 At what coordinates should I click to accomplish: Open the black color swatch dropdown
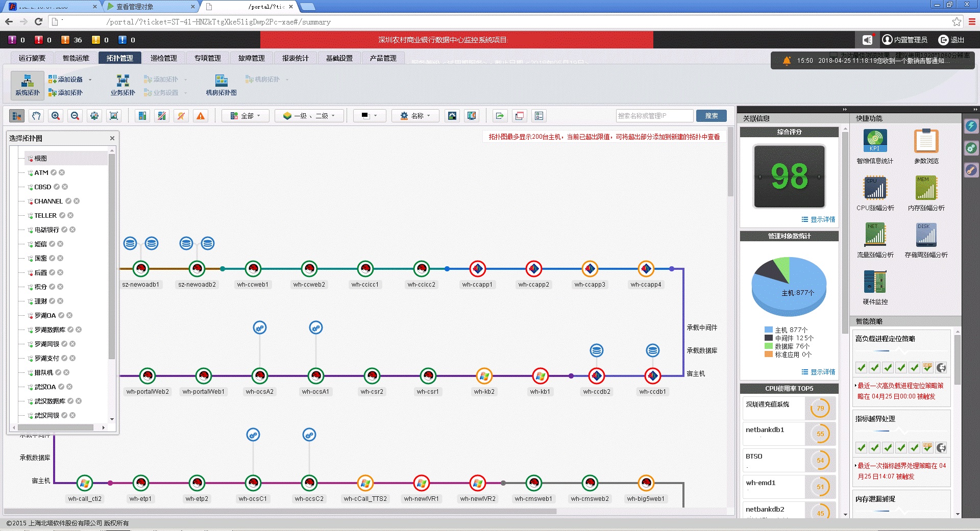pyautogui.click(x=369, y=116)
